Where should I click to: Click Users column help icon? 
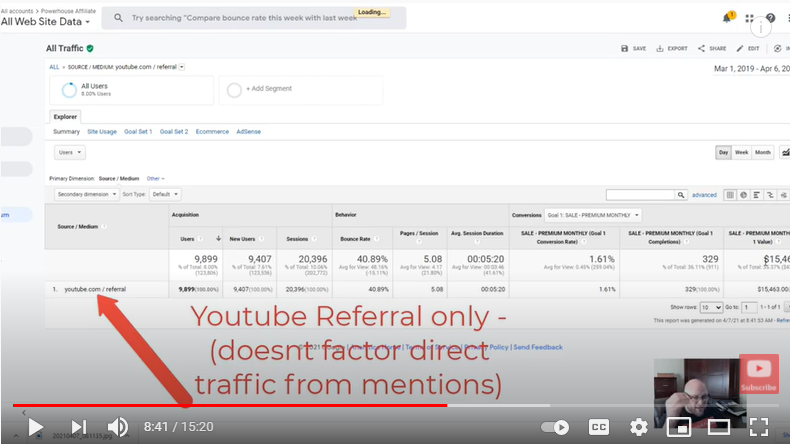click(x=200, y=239)
